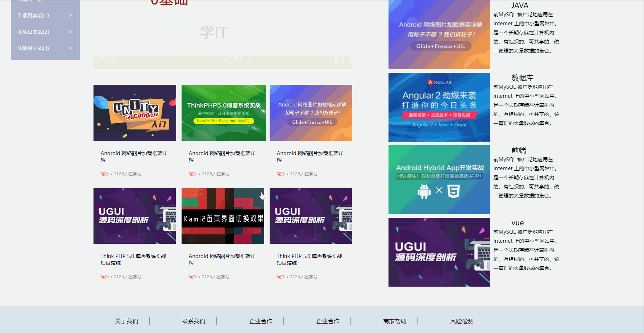
Task: Click the vue category heading
Action: [x=518, y=223]
